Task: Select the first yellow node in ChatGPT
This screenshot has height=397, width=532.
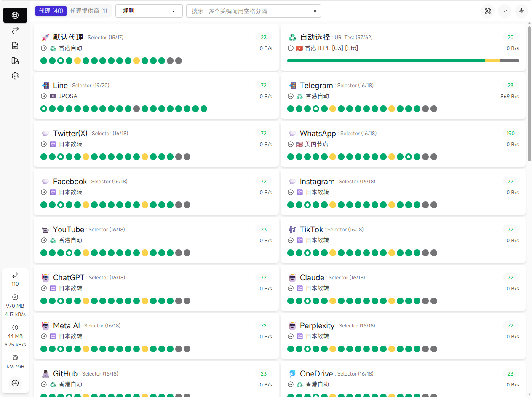Action: pyautogui.click(x=86, y=301)
